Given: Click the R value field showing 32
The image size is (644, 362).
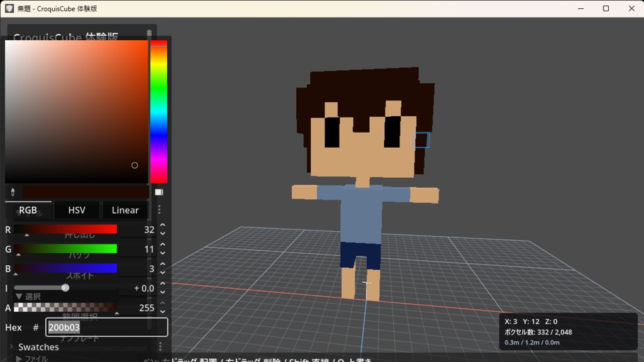Looking at the screenshot, I should point(138,229).
